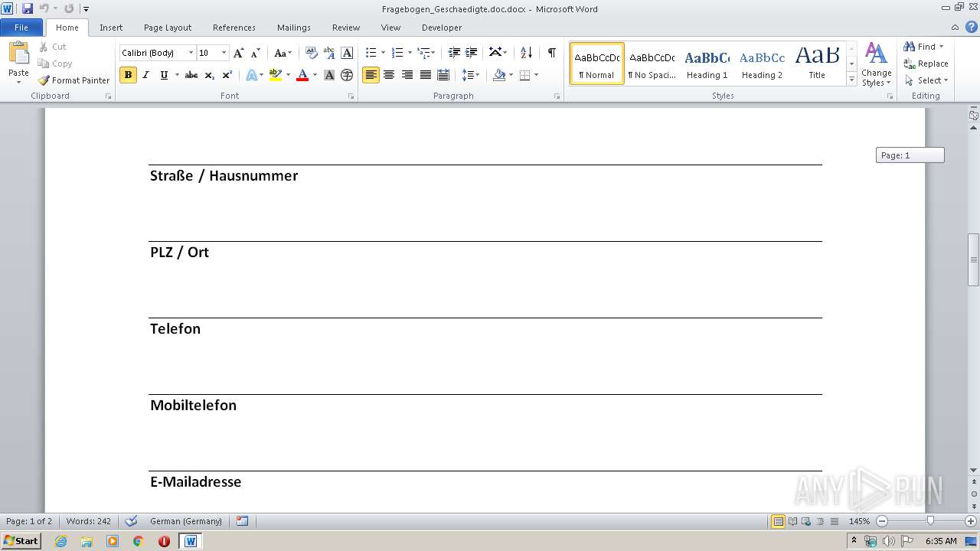This screenshot has height=551, width=980.
Task: Select the Format Painter tool
Action: coord(74,80)
